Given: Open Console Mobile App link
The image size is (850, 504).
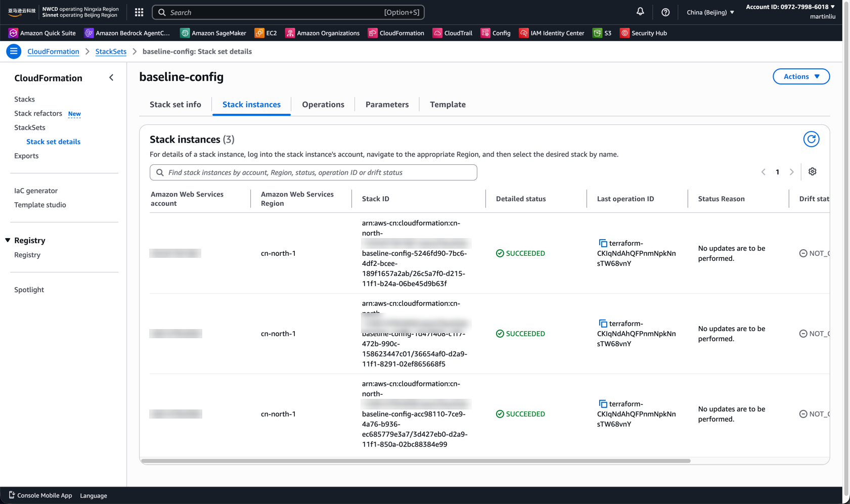Looking at the screenshot, I should pos(40,495).
